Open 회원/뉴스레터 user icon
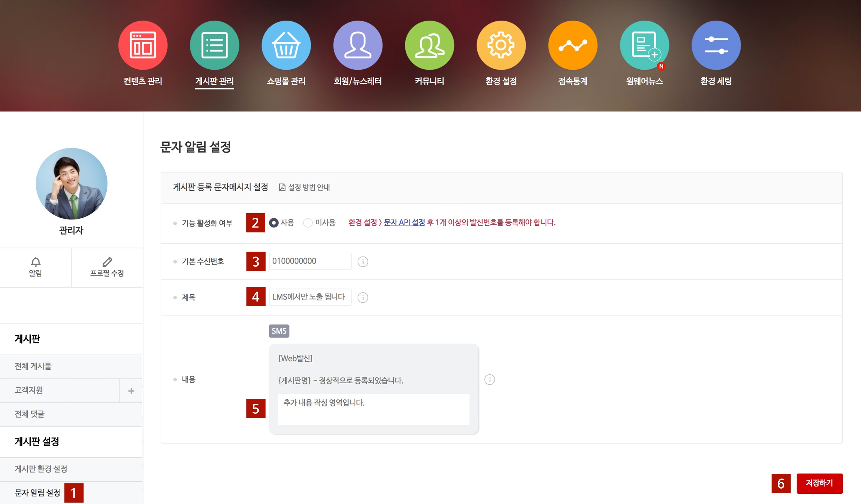Image resolution: width=862 pixels, height=504 pixels. tap(358, 45)
